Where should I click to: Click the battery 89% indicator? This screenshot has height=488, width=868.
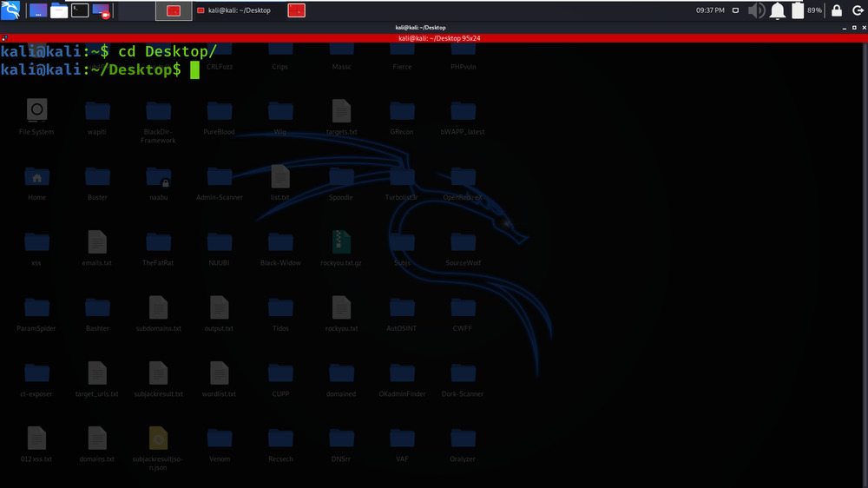point(806,10)
